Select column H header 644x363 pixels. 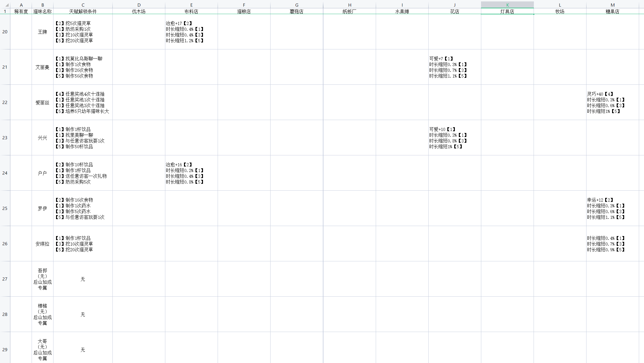[350, 5]
